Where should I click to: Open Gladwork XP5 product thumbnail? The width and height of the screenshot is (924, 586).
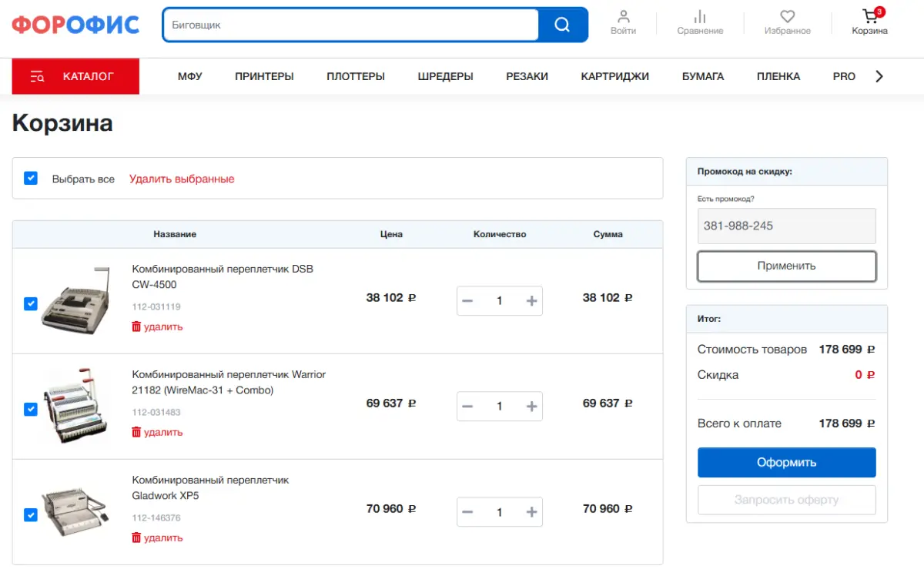[x=76, y=511]
